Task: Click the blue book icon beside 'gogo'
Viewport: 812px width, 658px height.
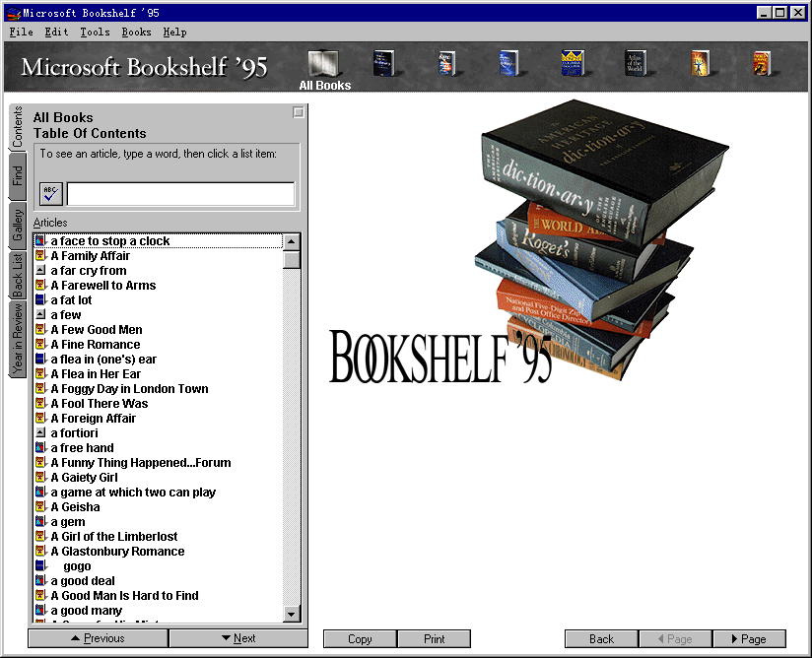Action: (x=40, y=565)
